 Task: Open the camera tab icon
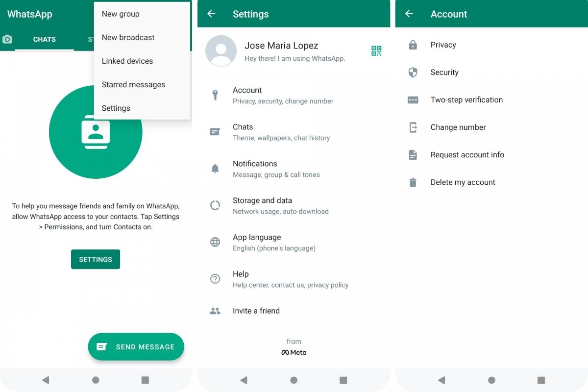(x=7, y=40)
